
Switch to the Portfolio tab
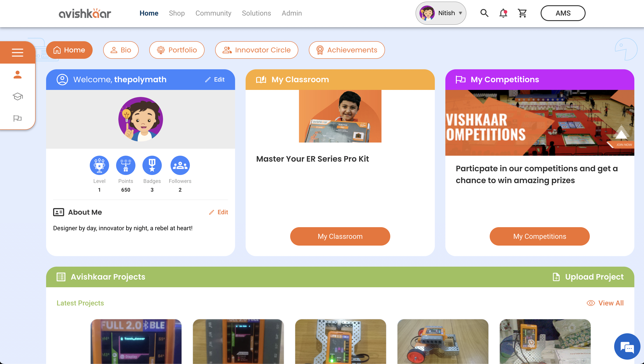[x=177, y=50]
